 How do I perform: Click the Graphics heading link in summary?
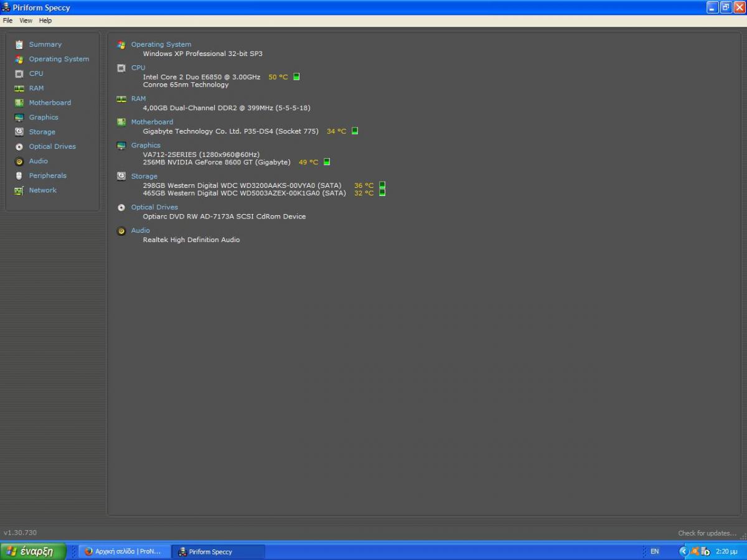[146, 146]
